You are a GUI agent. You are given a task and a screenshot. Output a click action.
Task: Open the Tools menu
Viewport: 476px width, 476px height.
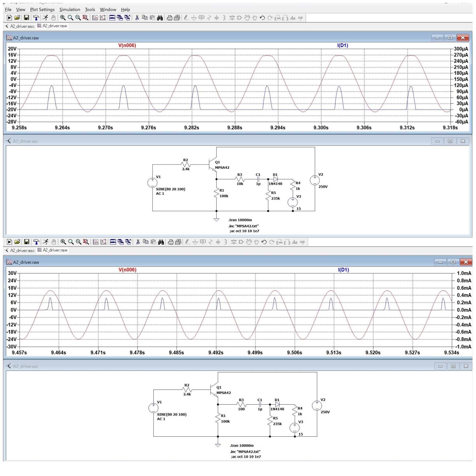(90, 9)
